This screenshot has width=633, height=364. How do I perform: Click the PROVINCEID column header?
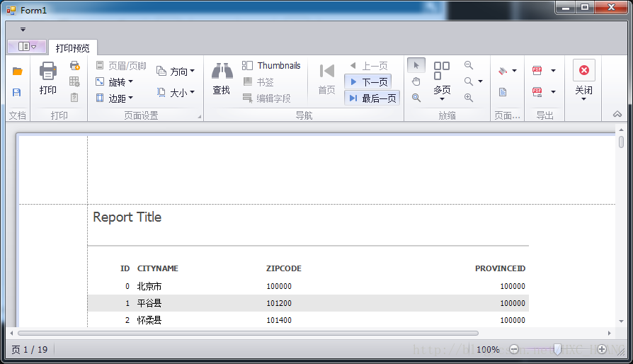(500, 268)
